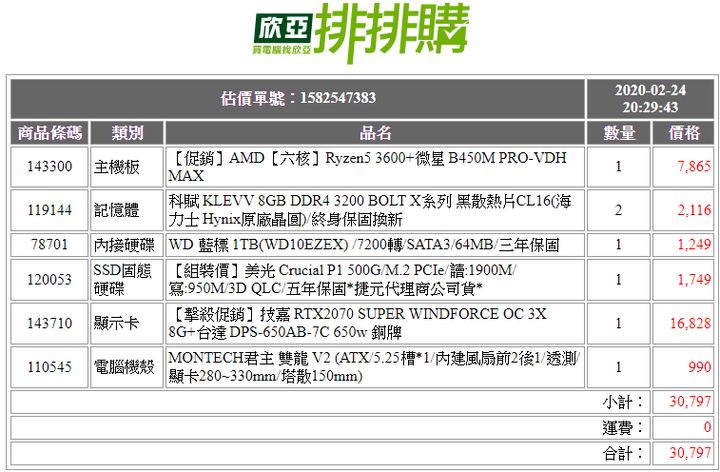Click the 類別 column header
720x472 pixels.
click(127, 133)
